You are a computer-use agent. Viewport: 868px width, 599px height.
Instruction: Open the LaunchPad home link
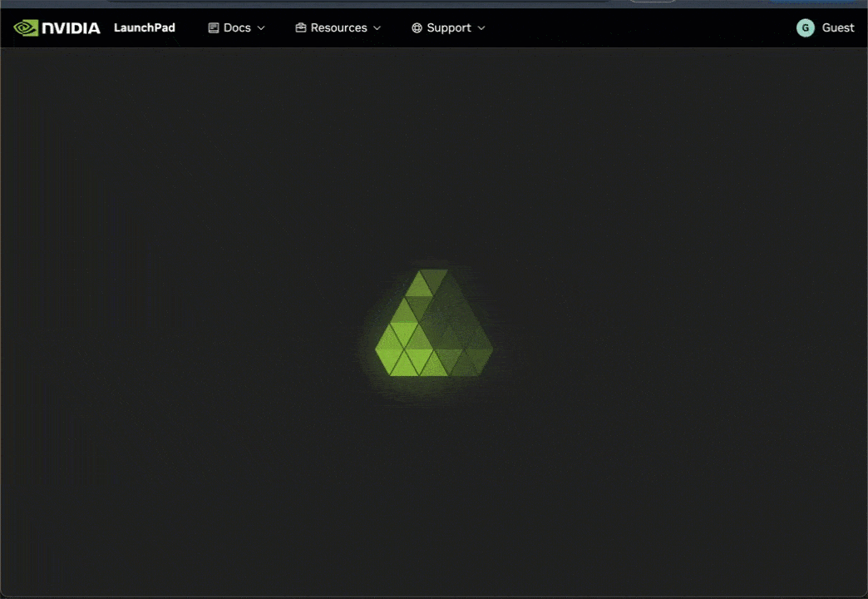(x=145, y=27)
